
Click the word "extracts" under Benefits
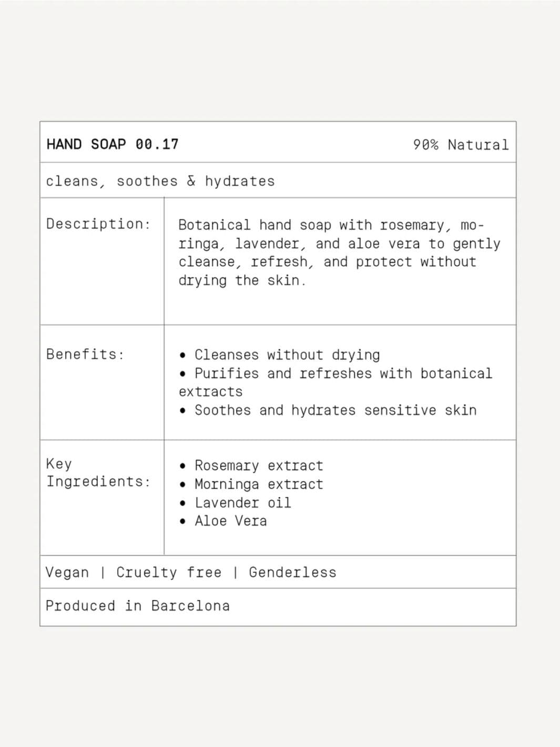211,392
